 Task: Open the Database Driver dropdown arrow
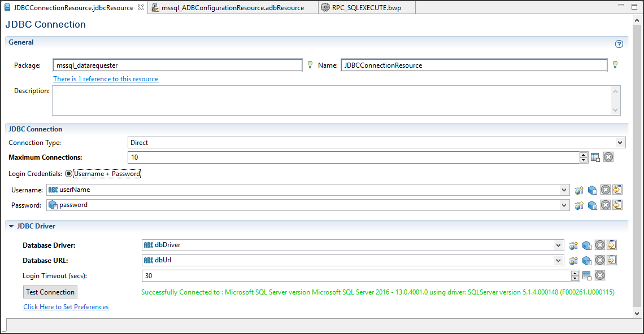pyautogui.click(x=558, y=245)
